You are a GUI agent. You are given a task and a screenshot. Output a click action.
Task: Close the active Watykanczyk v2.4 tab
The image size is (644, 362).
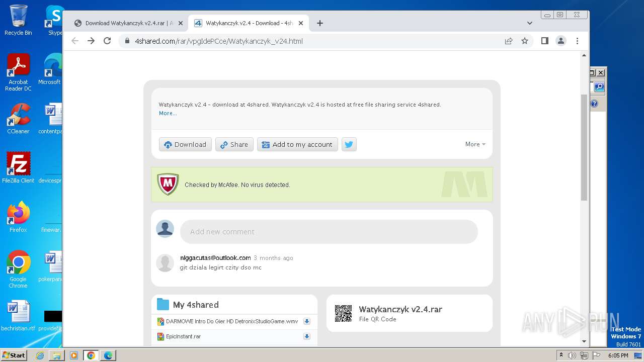(x=301, y=23)
